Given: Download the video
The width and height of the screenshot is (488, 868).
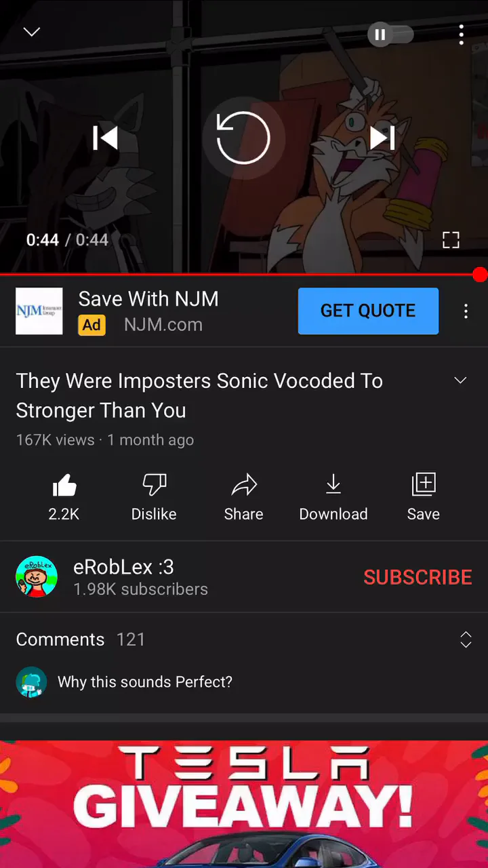Looking at the screenshot, I should tap(333, 498).
